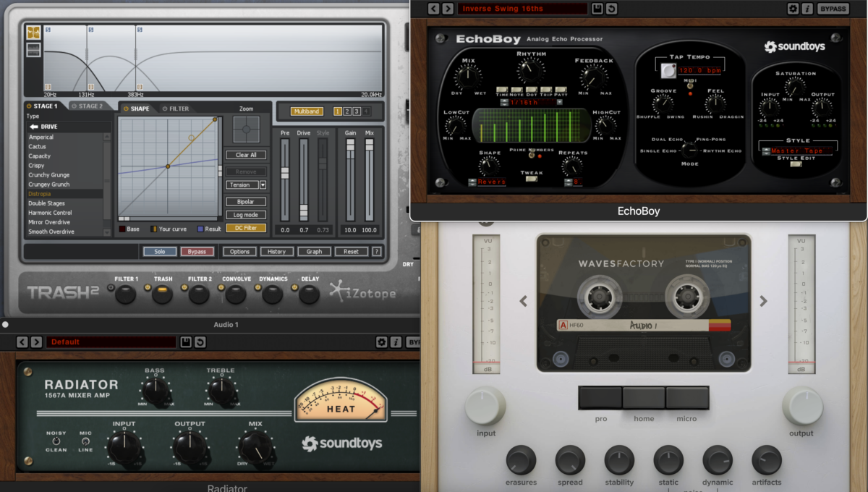The image size is (868, 492).
Task: Select the DYNAMICS module in Trash 2
Action: pos(272,294)
